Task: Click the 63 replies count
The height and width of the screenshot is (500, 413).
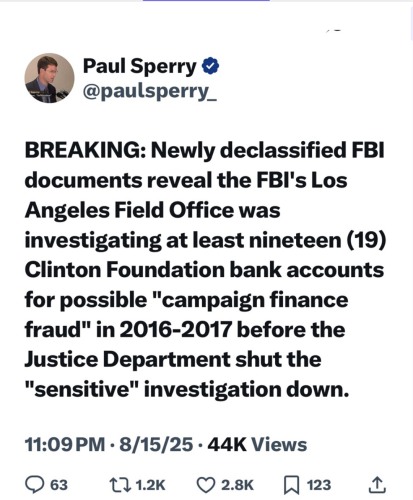Action: [x=59, y=485]
